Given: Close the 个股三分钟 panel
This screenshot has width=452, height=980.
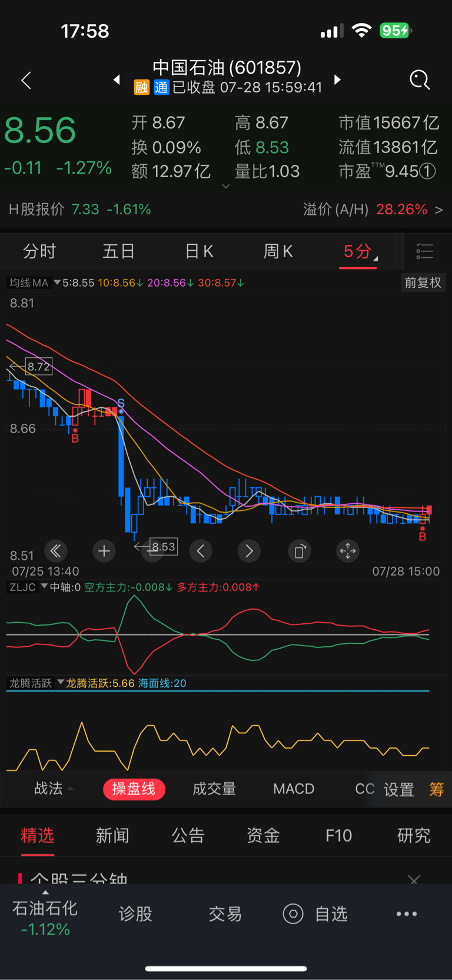Looking at the screenshot, I should pos(414,879).
